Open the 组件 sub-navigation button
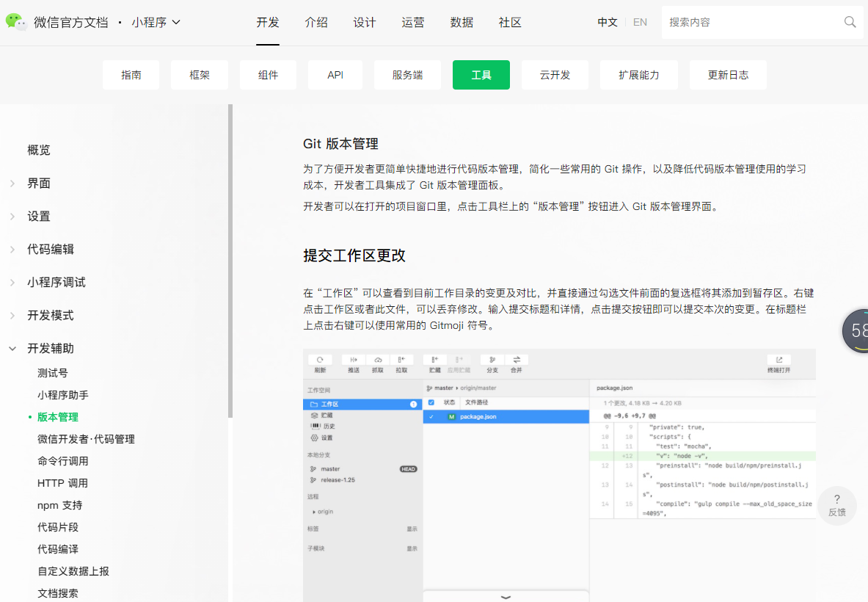This screenshot has width=868, height=602. pyautogui.click(x=268, y=75)
